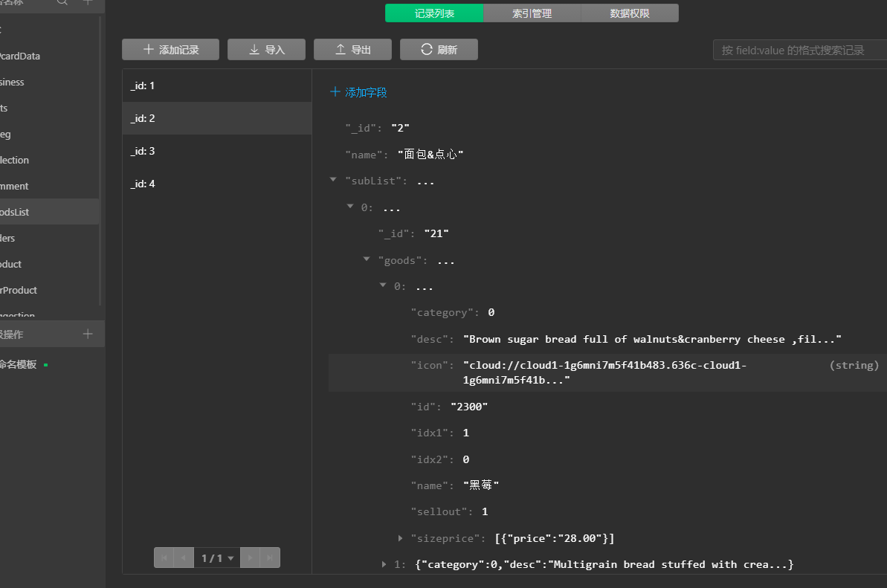Open the rProduct collection
Image resolution: width=887 pixels, height=588 pixels.
pyautogui.click(x=49, y=290)
